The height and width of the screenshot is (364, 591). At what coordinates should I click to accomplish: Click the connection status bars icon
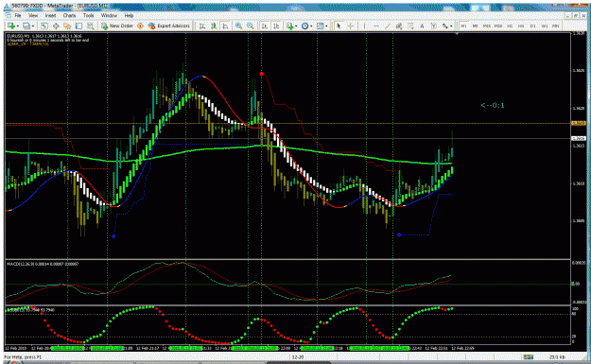click(529, 356)
